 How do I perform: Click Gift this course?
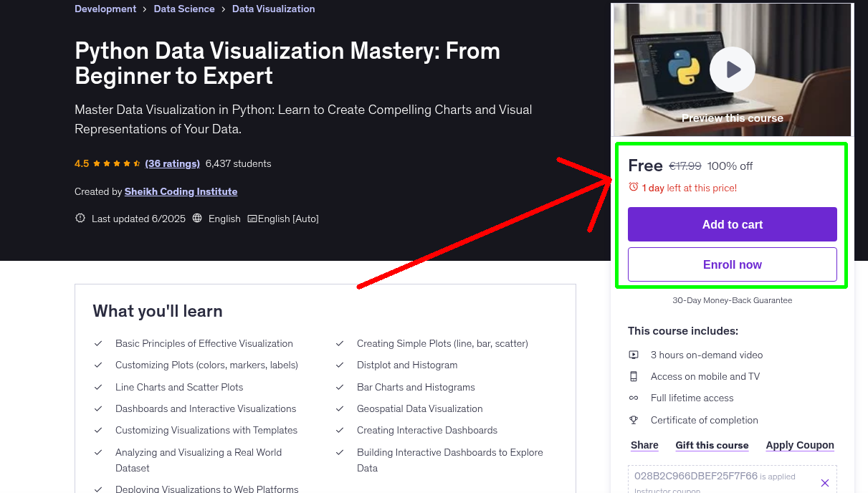point(712,445)
